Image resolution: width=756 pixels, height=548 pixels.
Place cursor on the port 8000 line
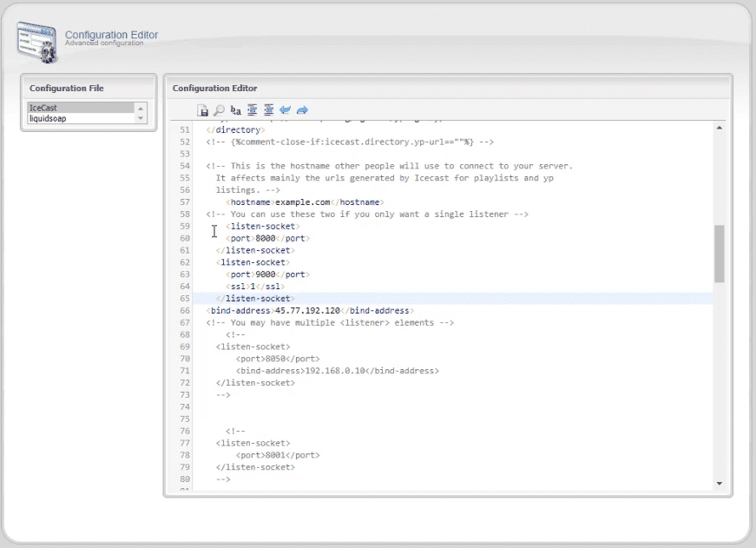click(267, 238)
